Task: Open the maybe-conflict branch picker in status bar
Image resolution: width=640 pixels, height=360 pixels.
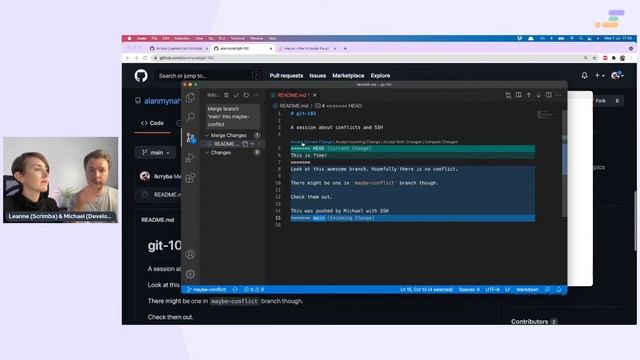Action: (207, 289)
